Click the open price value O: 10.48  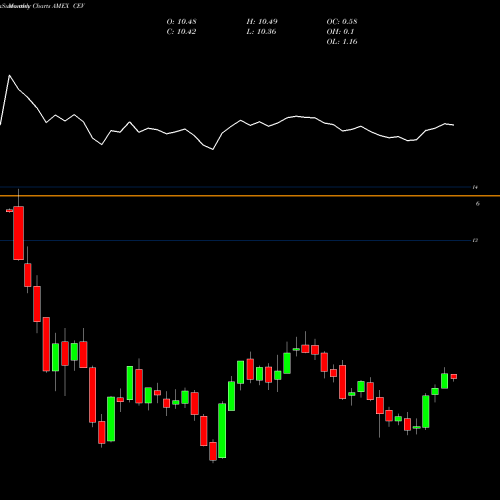tap(181, 22)
